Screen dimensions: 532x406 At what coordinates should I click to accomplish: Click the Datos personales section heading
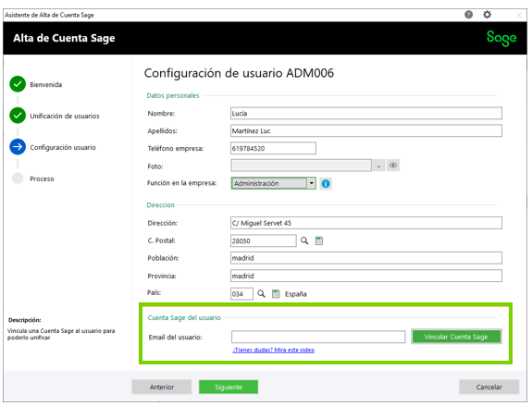point(173,95)
